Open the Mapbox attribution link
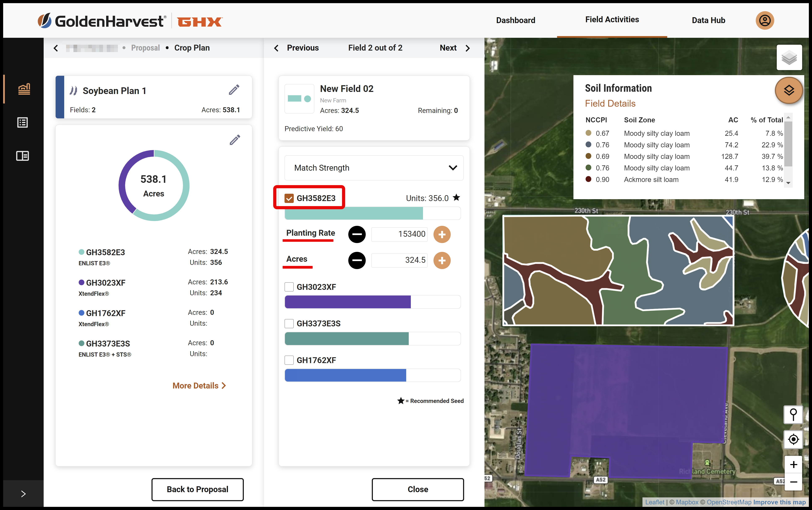 click(687, 502)
